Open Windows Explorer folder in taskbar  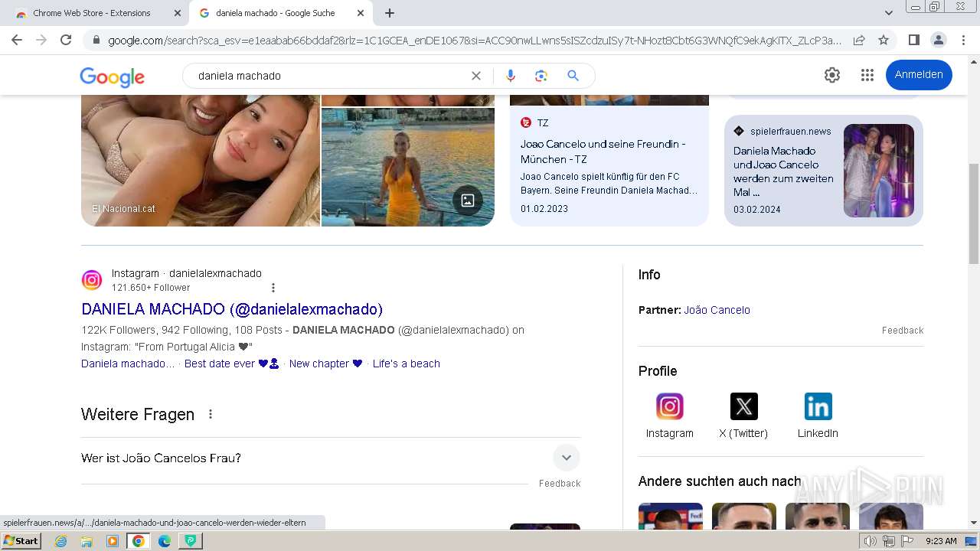click(x=87, y=541)
